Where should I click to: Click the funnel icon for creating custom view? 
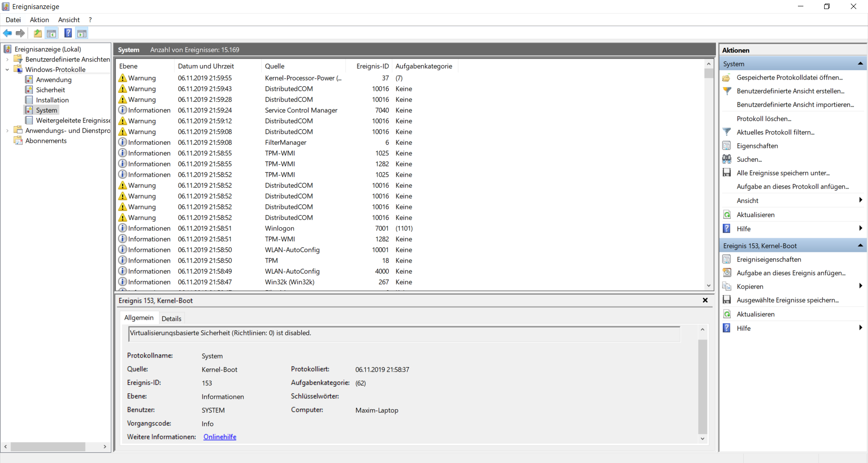[727, 91]
